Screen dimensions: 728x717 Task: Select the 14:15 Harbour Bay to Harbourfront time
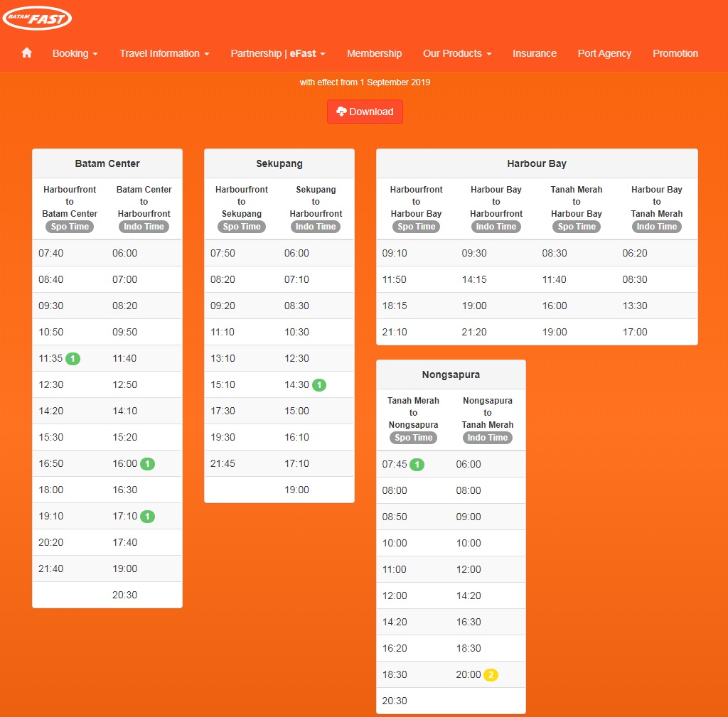pyautogui.click(x=474, y=279)
